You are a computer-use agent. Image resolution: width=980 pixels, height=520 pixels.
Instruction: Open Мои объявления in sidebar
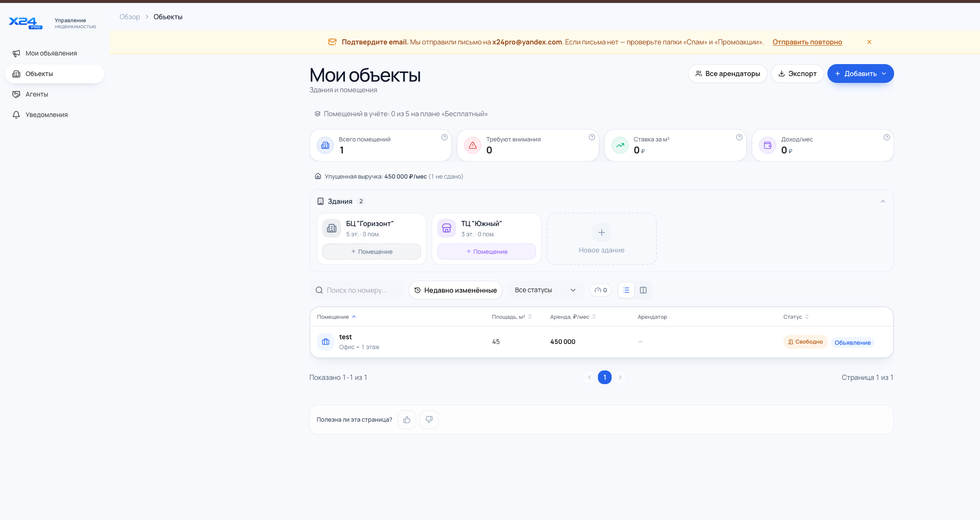point(54,53)
